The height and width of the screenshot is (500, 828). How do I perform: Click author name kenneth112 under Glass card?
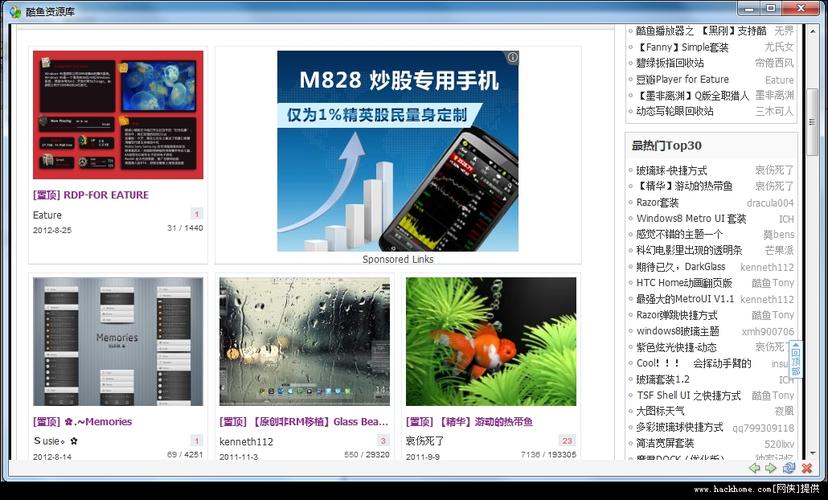tap(246, 441)
